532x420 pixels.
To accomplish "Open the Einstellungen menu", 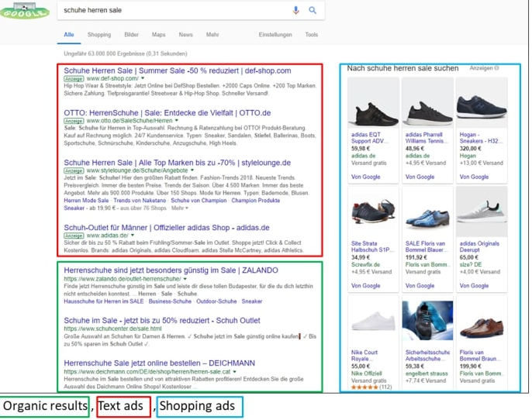I will coord(275,35).
